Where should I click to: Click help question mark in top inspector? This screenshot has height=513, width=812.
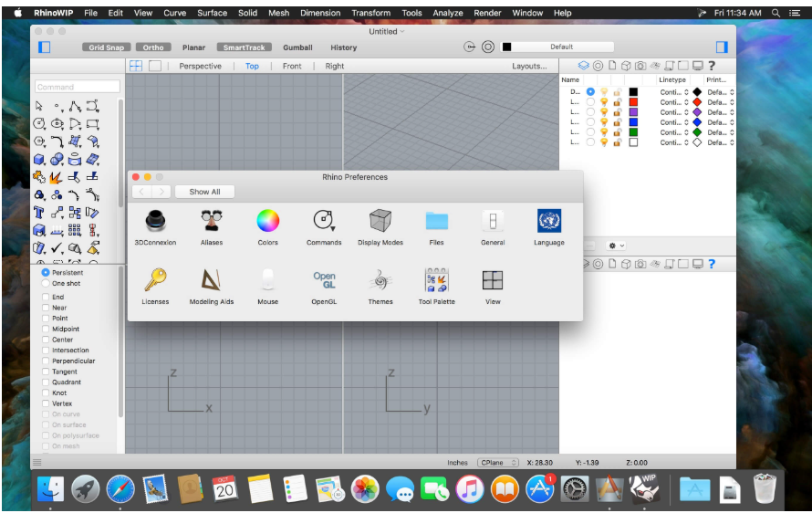(712, 66)
